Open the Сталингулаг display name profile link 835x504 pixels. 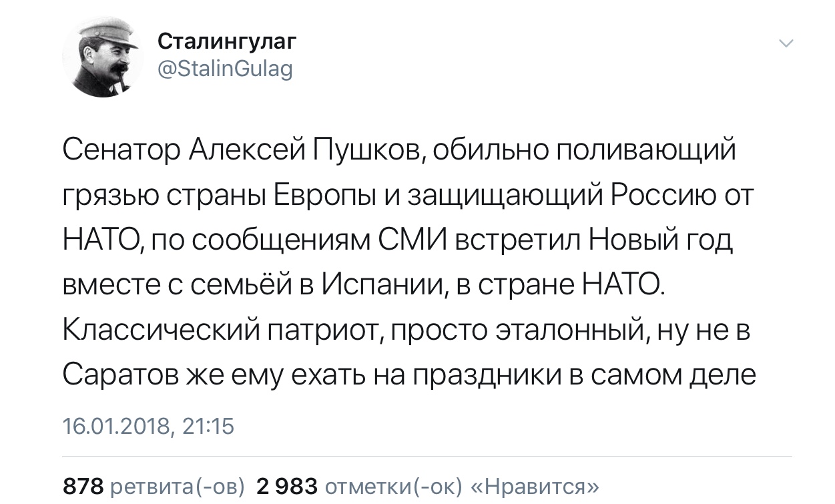226,42
